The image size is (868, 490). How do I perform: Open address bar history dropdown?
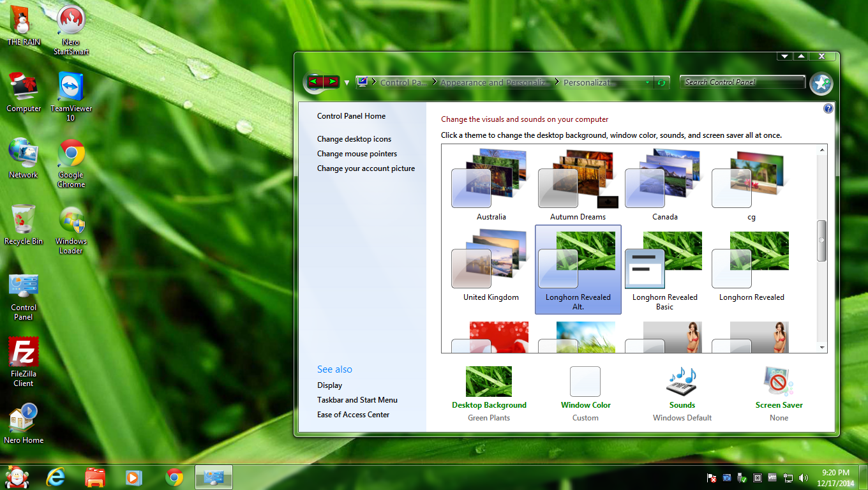[648, 82]
